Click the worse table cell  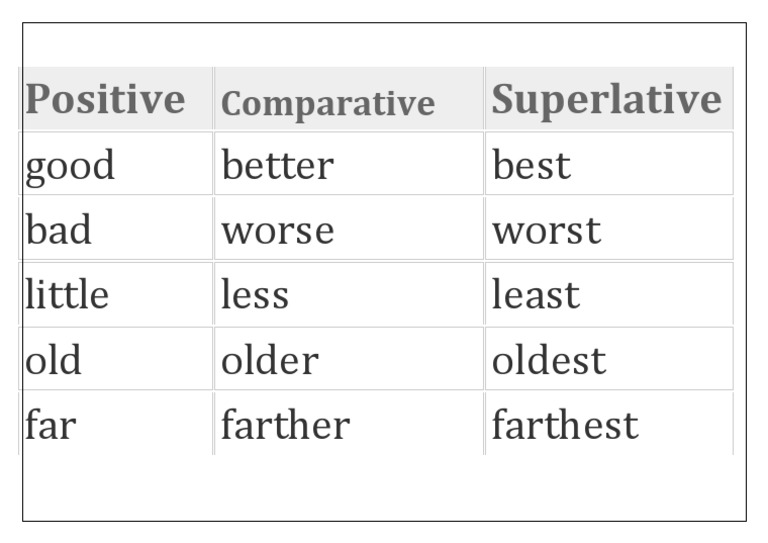pyautogui.click(x=348, y=230)
